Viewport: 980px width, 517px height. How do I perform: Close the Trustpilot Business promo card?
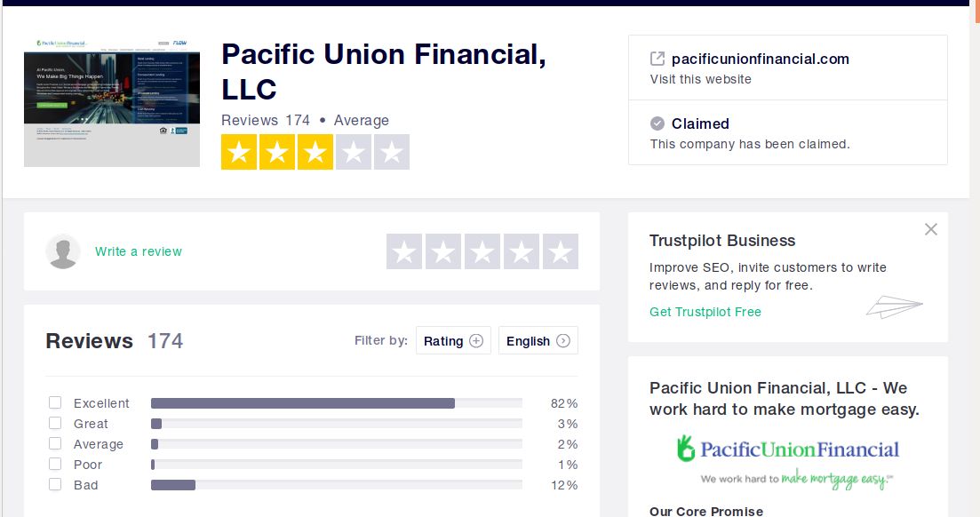tap(930, 229)
